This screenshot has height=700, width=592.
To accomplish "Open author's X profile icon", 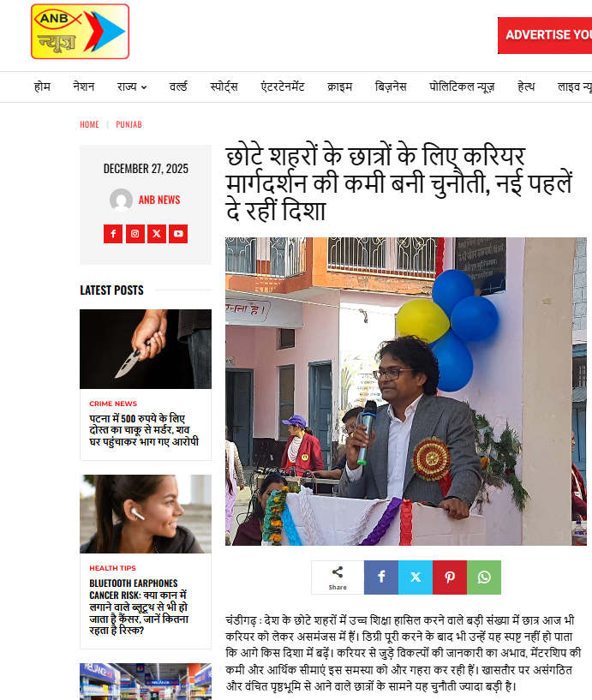I will tap(157, 234).
